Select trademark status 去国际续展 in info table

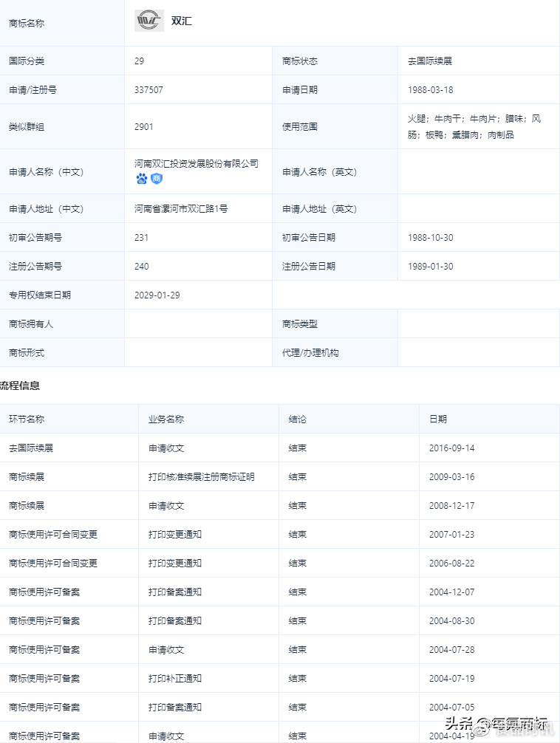click(429, 61)
